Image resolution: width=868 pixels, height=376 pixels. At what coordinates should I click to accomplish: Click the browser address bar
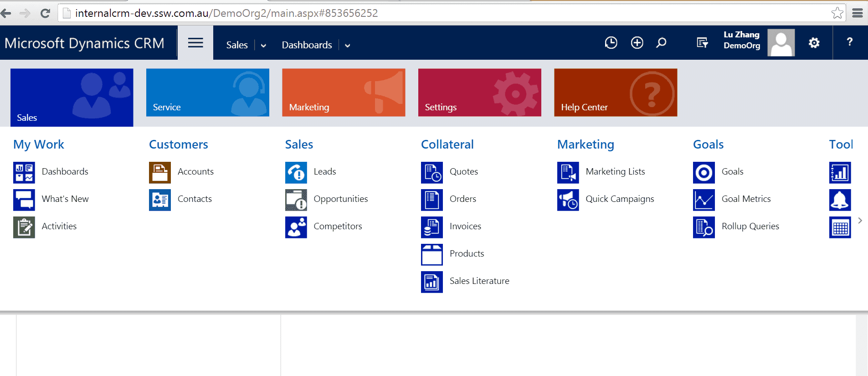coord(447,13)
